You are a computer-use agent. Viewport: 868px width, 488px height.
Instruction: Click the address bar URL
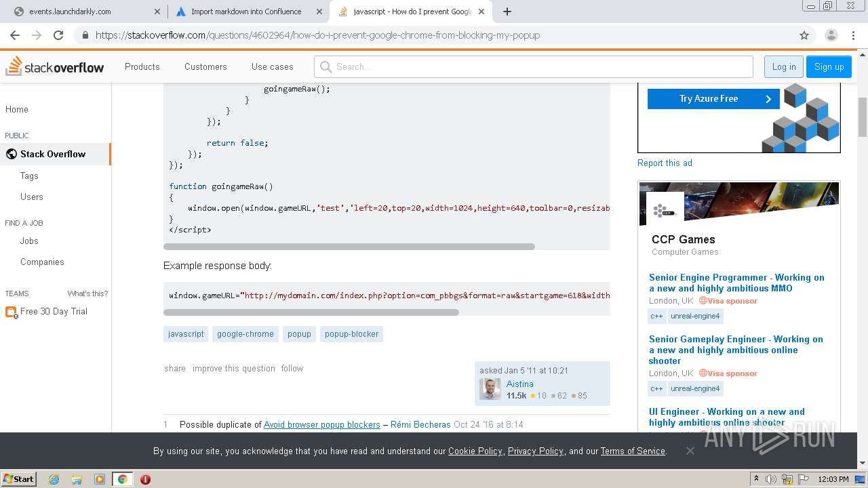[317, 35]
